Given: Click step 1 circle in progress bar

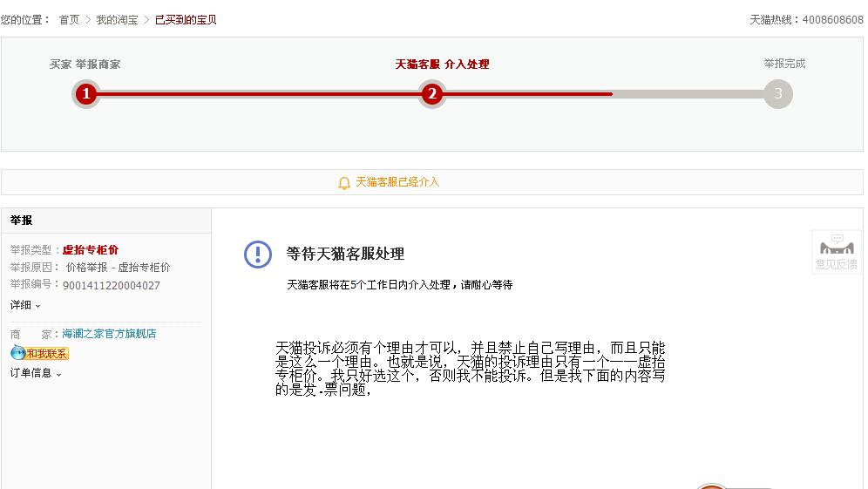Looking at the screenshot, I should pyautogui.click(x=85, y=93).
